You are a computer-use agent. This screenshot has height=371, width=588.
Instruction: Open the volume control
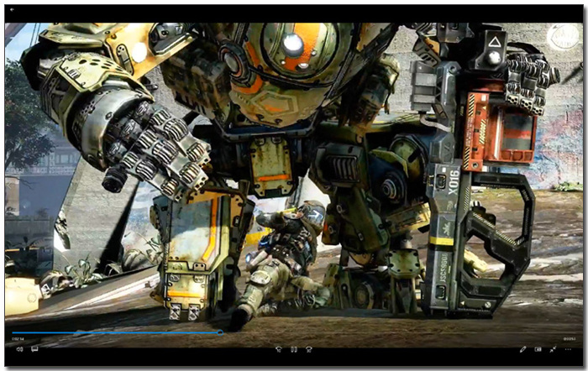19,349
